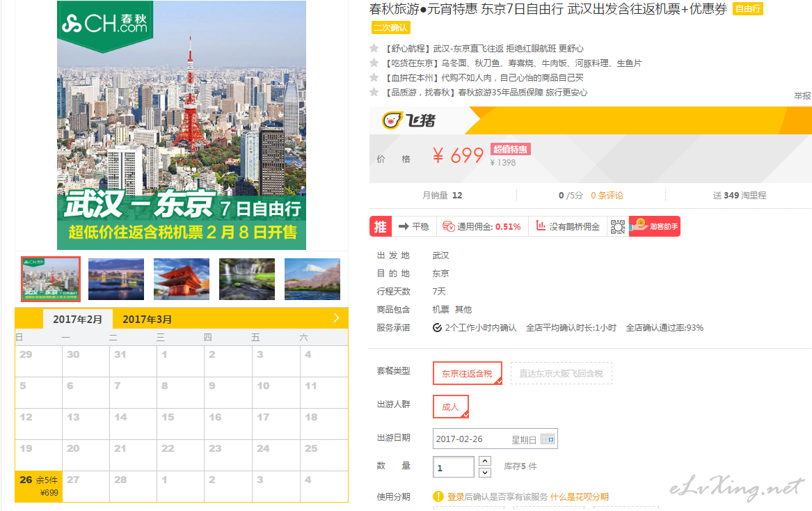Click the checkmark icon in 服务承诺 row
The image size is (812, 511).
click(437, 327)
